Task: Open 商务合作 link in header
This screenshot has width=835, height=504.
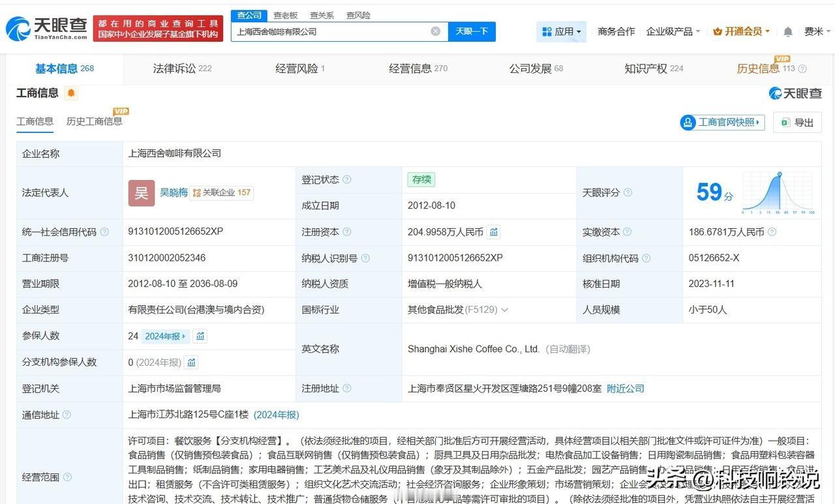Action: point(616,31)
